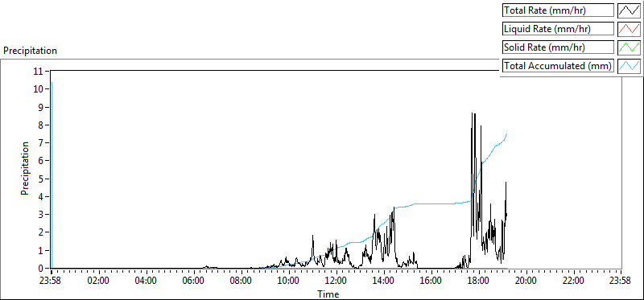This screenshot has width=644, height=300.
Task: Click the Time axis label
Action: tap(328, 294)
